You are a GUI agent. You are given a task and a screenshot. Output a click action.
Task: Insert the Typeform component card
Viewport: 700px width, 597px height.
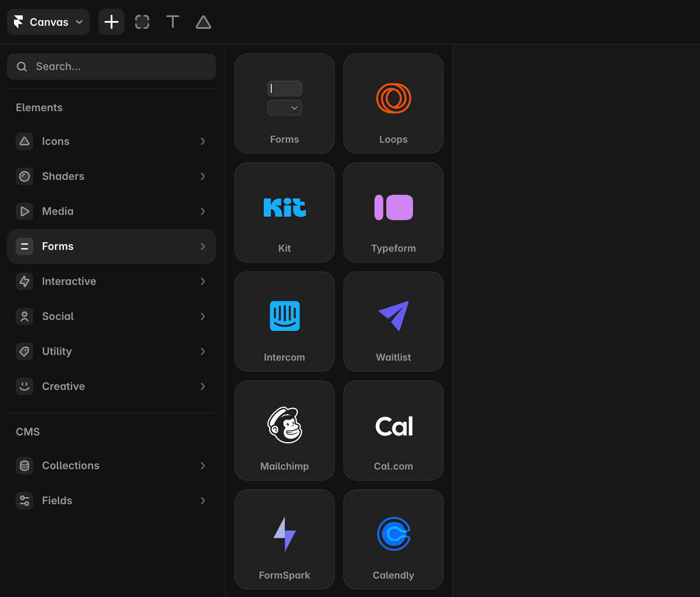coord(393,212)
